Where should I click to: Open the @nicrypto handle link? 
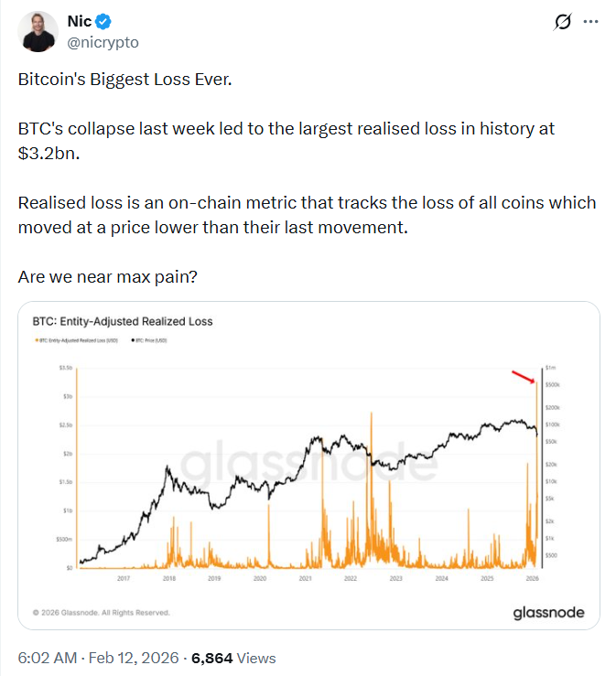pyautogui.click(x=103, y=42)
